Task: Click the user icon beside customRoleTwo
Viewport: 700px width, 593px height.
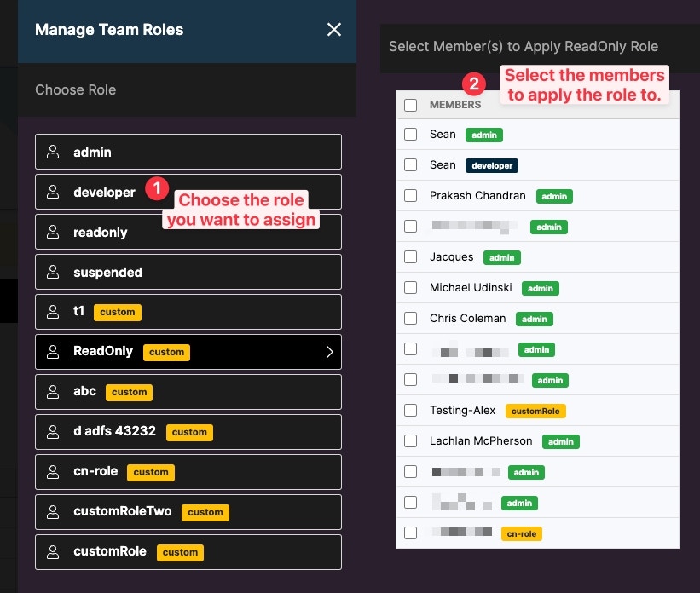Action: (53, 512)
